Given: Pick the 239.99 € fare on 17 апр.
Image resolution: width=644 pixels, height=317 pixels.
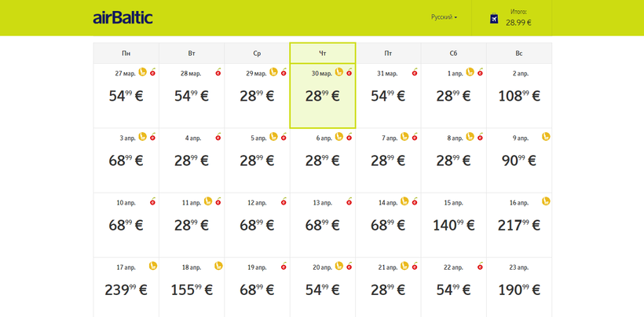Looking at the screenshot, I should coord(126,289).
